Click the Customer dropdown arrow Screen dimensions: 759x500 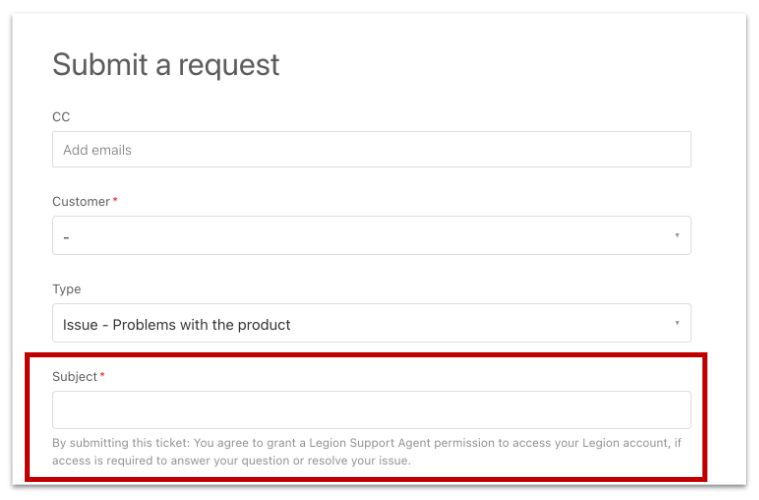coord(676,236)
